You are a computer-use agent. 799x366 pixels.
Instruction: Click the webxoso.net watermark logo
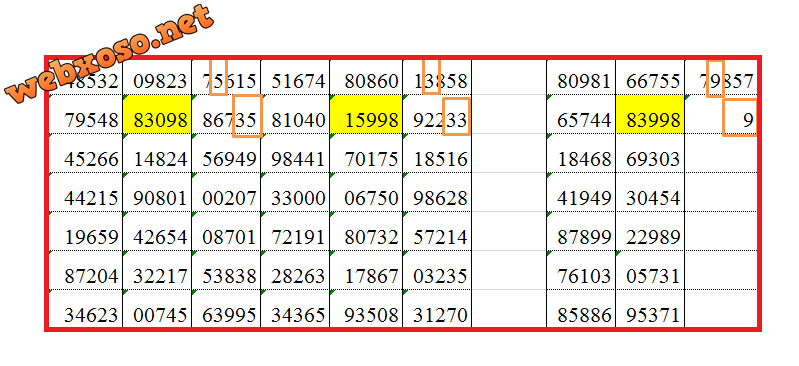[109, 54]
